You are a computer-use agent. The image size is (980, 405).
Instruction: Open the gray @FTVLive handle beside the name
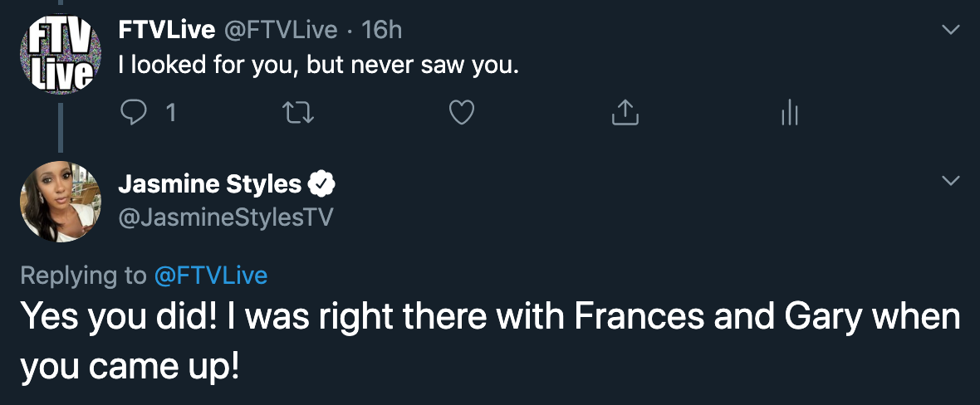tap(280, 30)
